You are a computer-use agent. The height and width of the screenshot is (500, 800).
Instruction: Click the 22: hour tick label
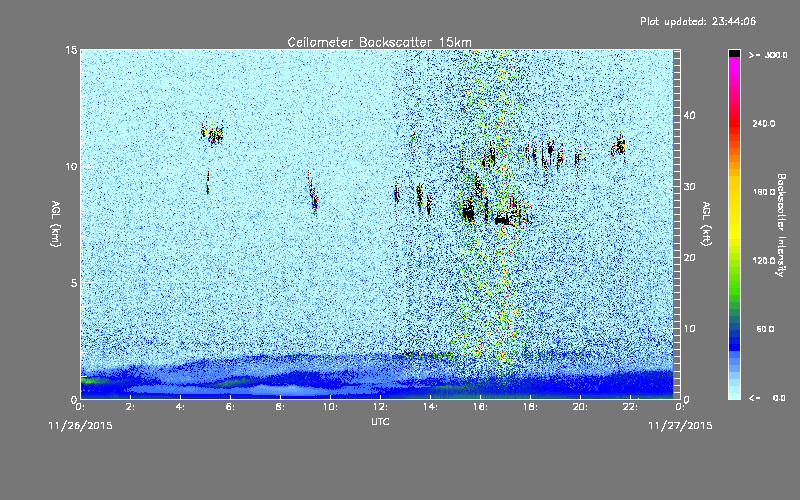coord(630,407)
